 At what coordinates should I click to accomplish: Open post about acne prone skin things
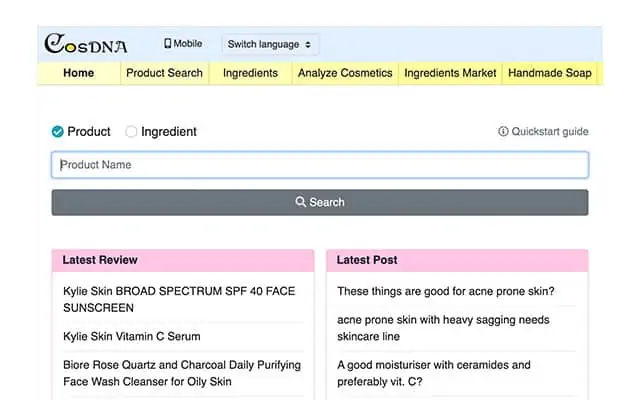[446, 291]
